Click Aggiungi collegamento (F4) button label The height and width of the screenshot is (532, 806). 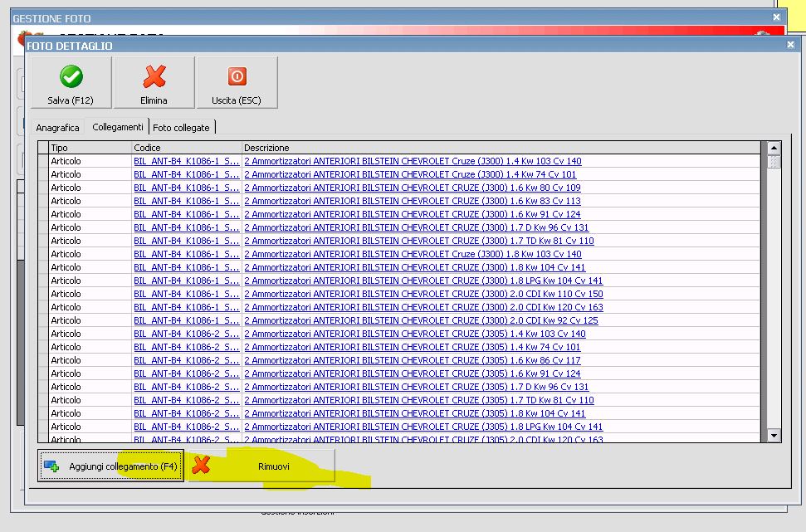click(124, 466)
